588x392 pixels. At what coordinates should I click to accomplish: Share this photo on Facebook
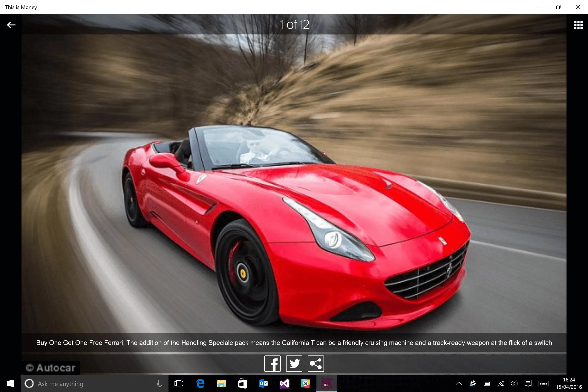click(x=272, y=363)
